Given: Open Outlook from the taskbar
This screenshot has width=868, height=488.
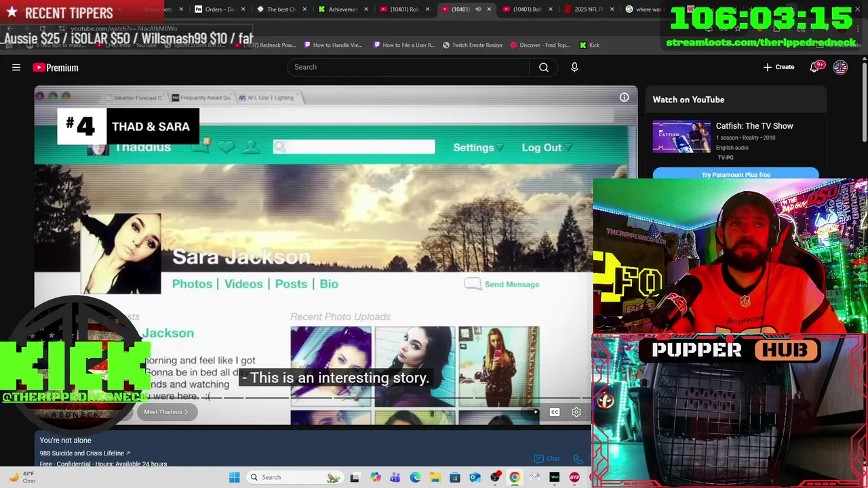Looking at the screenshot, I should pyautogui.click(x=475, y=477).
